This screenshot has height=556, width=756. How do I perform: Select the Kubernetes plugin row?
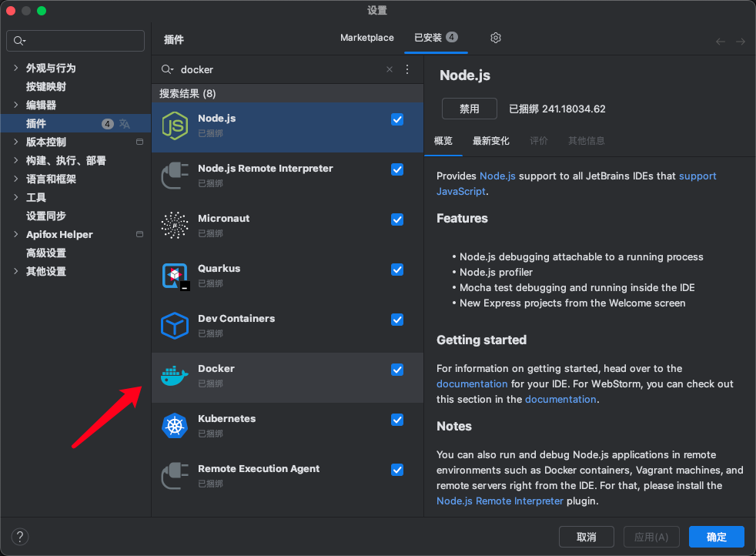[x=287, y=427]
